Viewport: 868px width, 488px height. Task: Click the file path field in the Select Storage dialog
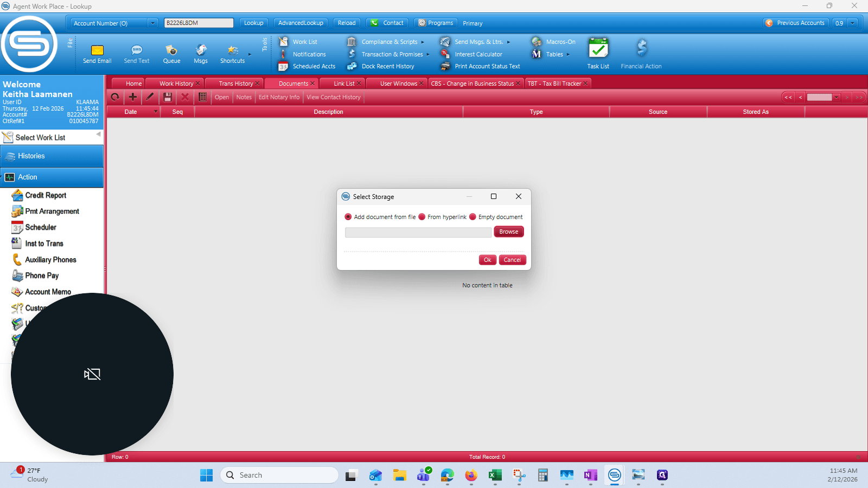click(418, 232)
